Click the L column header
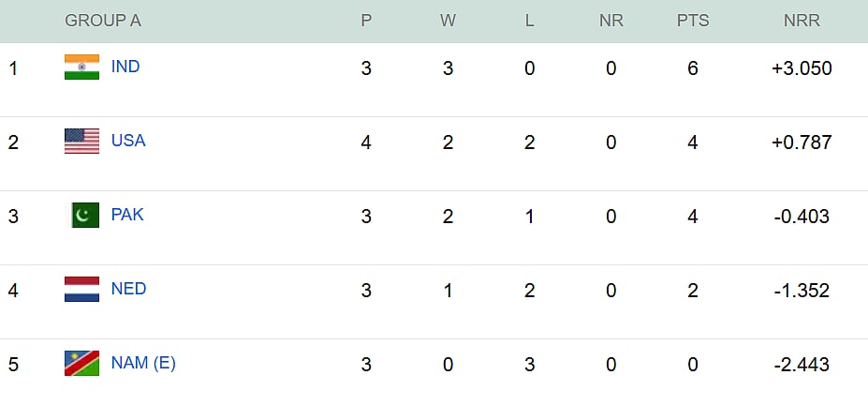The height and width of the screenshot is (405, 868). (530, 21)
